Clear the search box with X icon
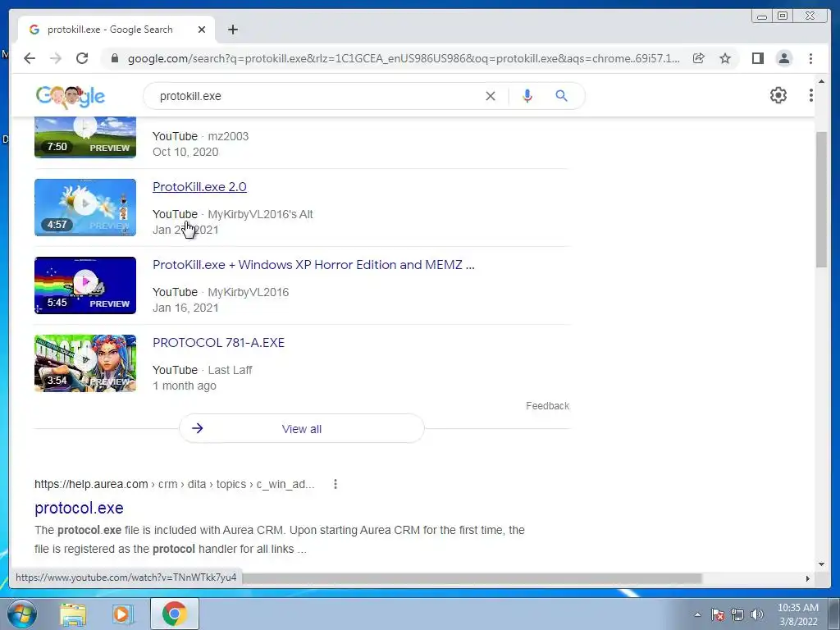Screen dimensions: 840x630 [491, 96]
